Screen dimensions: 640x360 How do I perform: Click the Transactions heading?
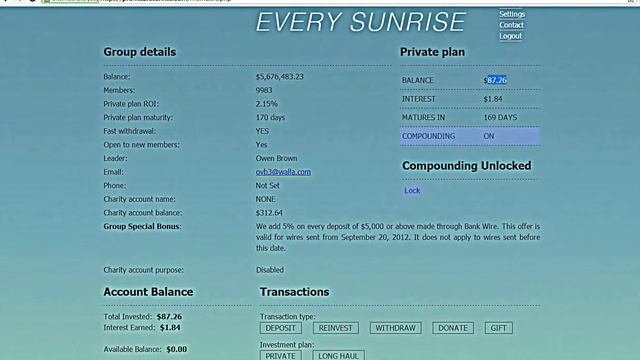294,292
